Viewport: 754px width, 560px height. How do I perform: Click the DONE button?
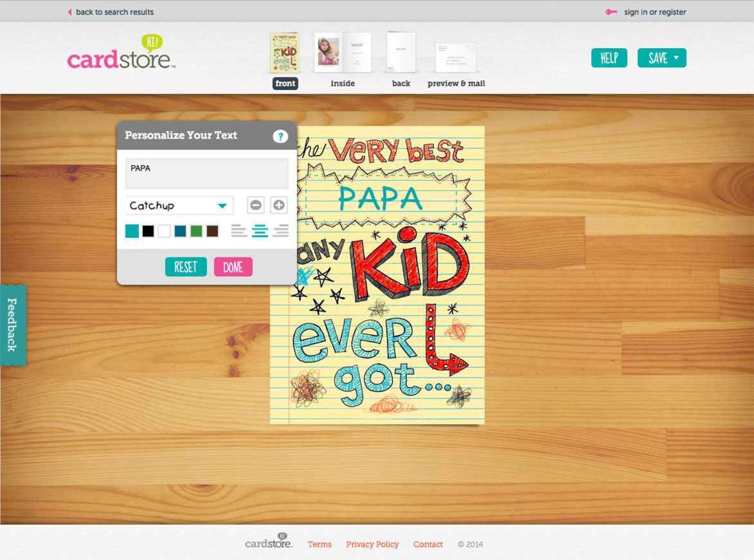click(233, 266)
